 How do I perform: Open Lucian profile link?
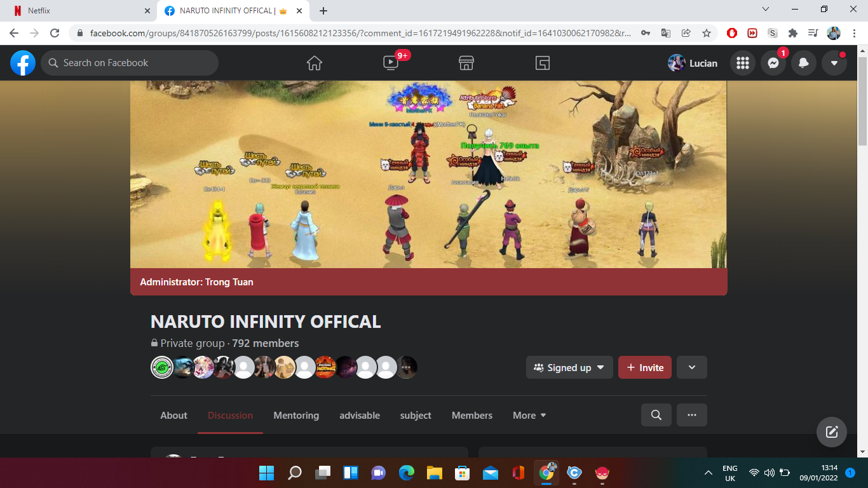tap(693, 63)
